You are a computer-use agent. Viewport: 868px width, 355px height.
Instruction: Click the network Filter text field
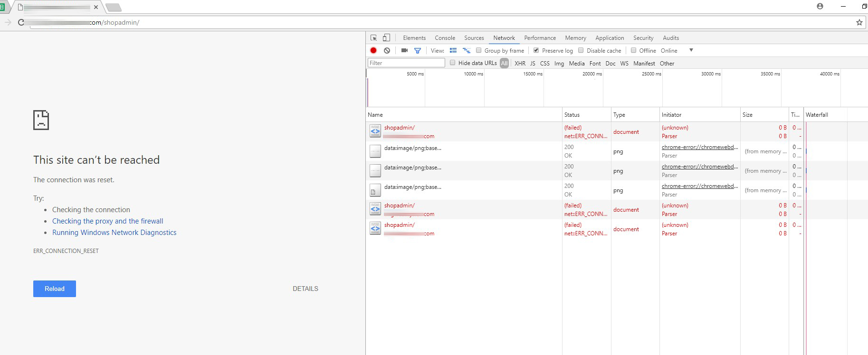coord(406,63)
